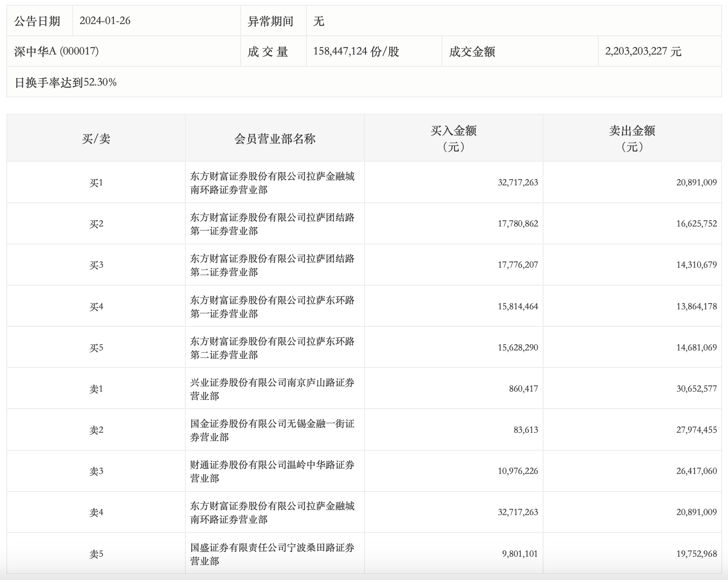Select buy amount 15,814,464
Screen dimensions: 728x580
pos(517,306)
